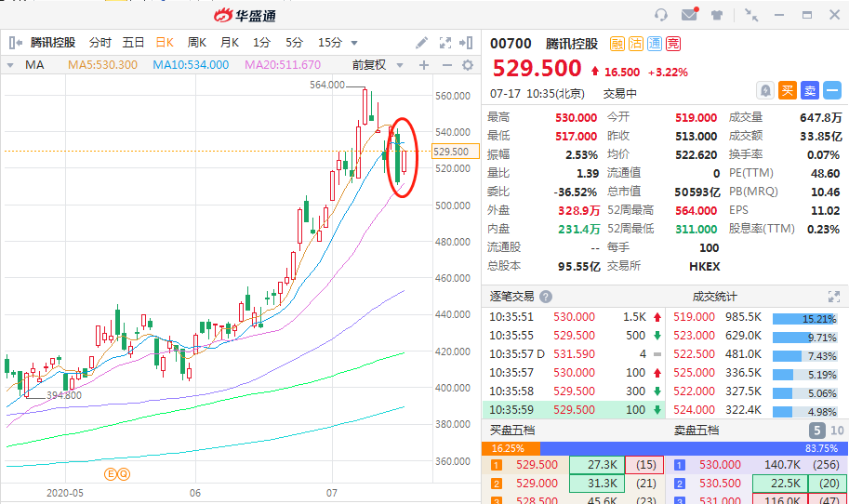Image resolution: width=849 pixels, height=504 pixels.
Task: Click the 融 margin badge
Action: click(617, 44)
